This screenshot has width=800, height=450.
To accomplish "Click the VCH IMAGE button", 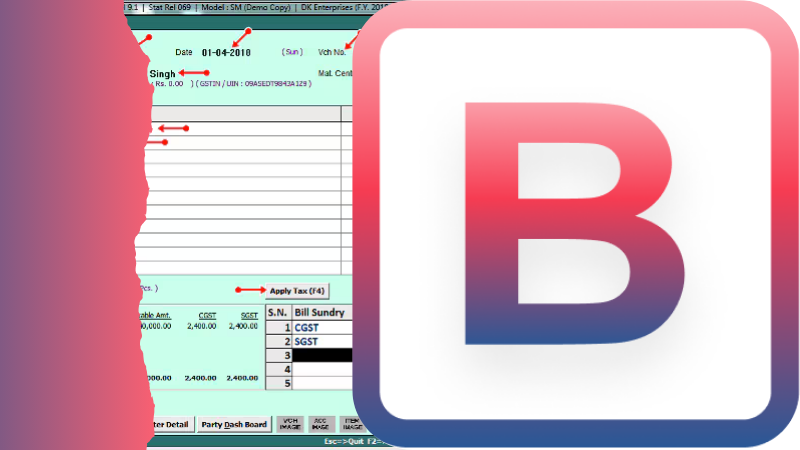I will 290,424.
